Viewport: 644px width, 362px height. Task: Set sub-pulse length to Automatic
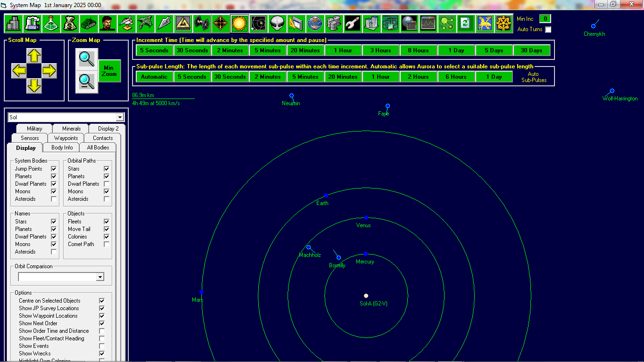pos(154,77)
